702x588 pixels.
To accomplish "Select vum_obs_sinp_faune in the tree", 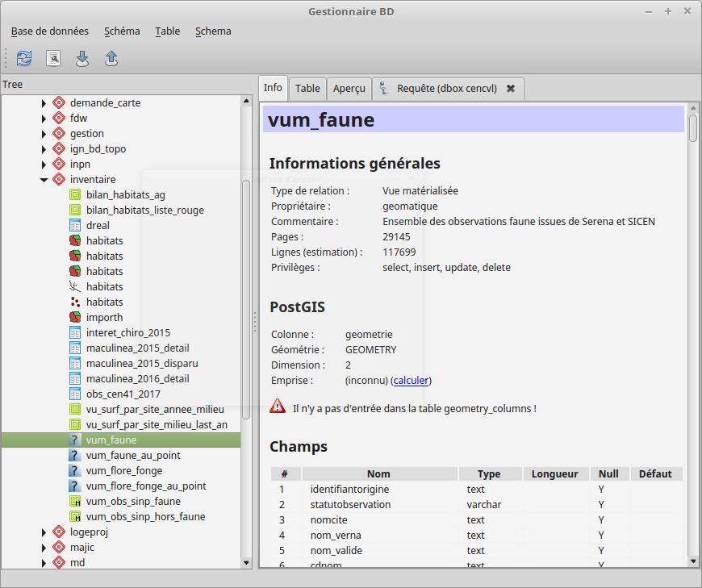I will 133,501.
